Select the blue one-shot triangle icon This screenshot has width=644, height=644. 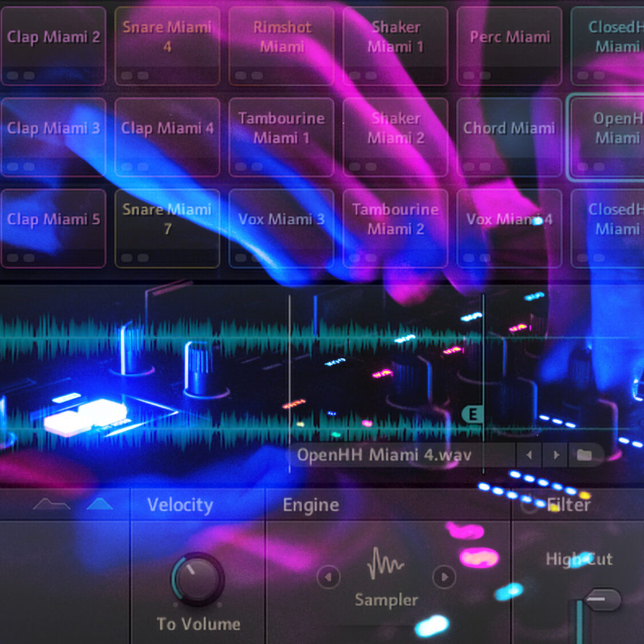click(x=100, y=504)
